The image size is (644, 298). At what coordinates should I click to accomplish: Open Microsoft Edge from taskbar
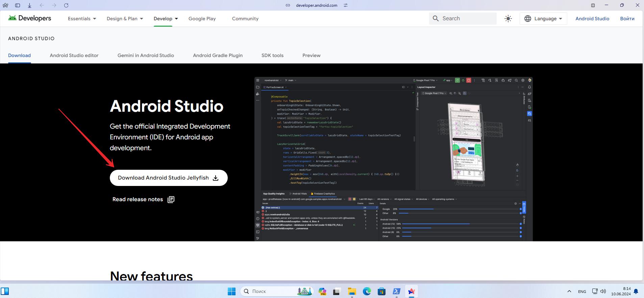pyautogui.click(x=367, y=291)
